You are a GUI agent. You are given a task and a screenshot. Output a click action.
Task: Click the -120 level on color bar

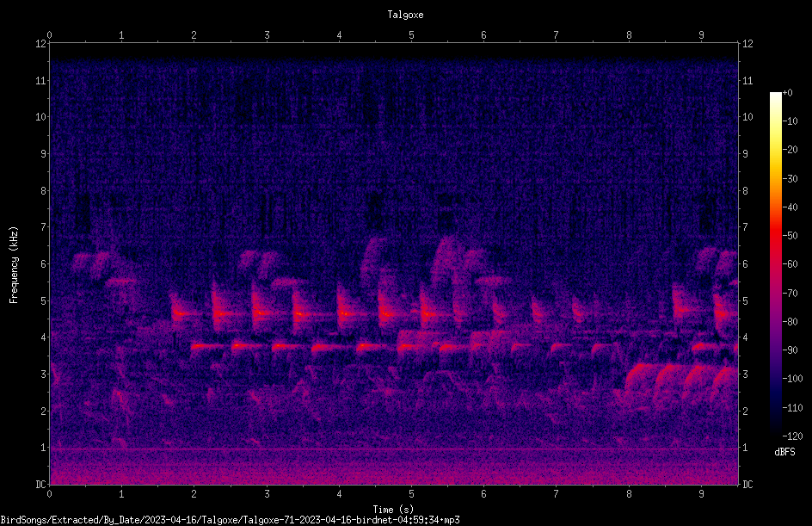(x=792, y=436)
